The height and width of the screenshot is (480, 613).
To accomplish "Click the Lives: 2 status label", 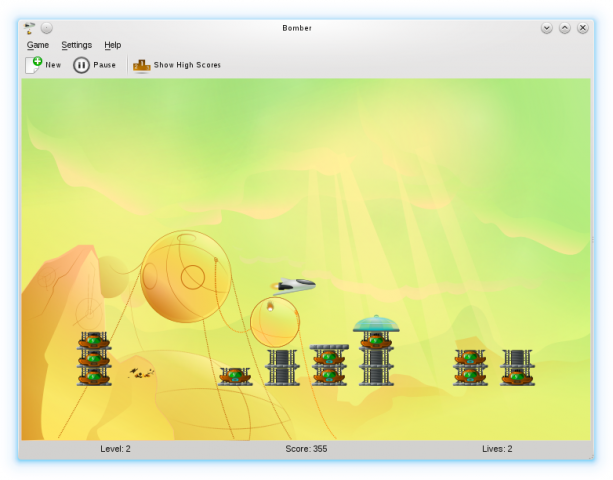I will (x=497, y=449).
